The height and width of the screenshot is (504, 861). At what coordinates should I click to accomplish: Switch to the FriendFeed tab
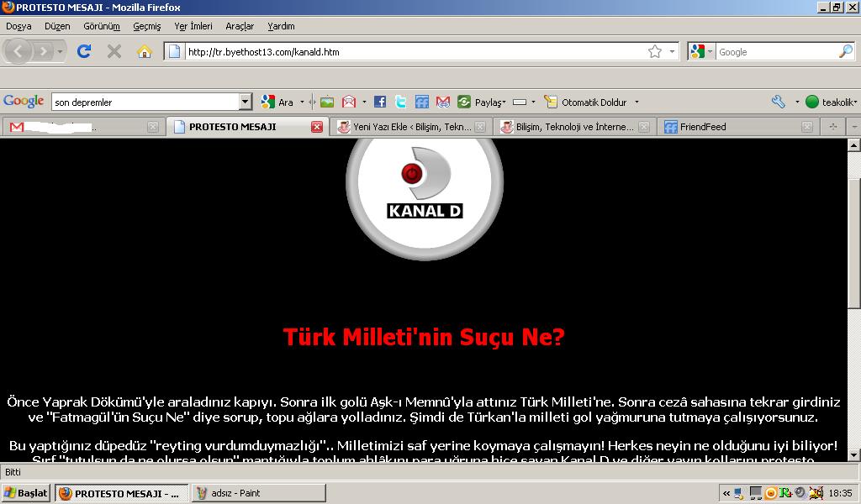737,127
